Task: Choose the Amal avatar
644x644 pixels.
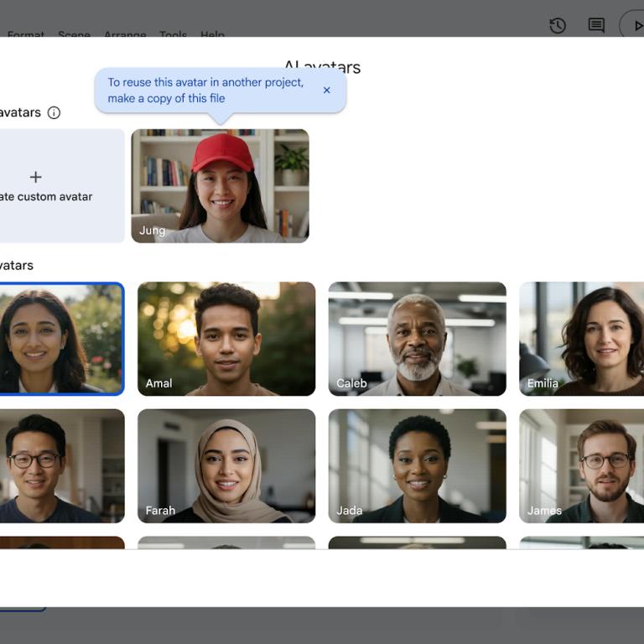Action: 226,339
